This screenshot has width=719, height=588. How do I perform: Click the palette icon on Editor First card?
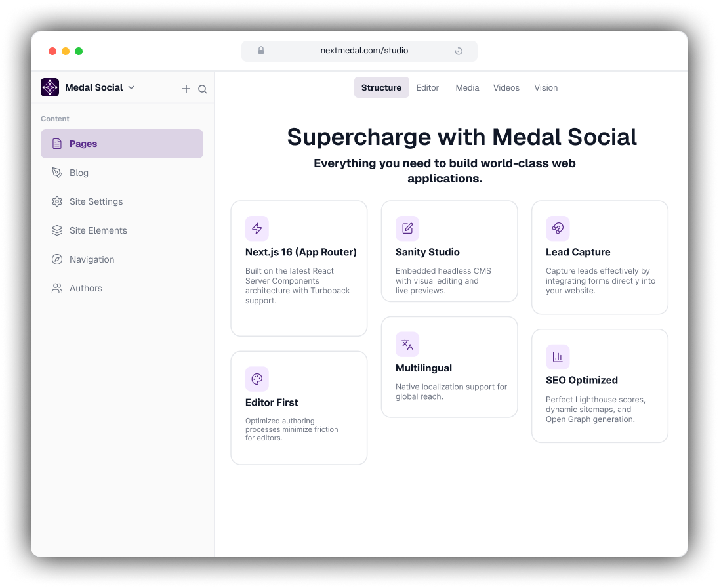(x=257, y=379)
